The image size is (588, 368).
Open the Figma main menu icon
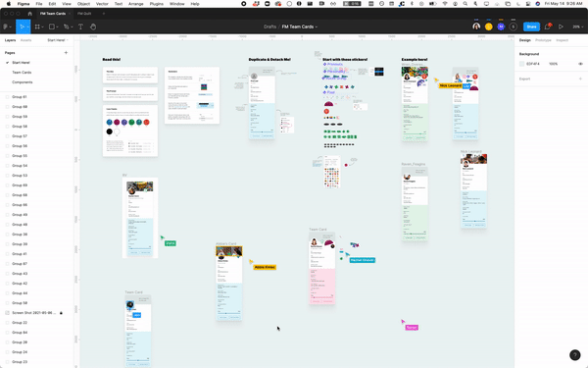point(5,26)
